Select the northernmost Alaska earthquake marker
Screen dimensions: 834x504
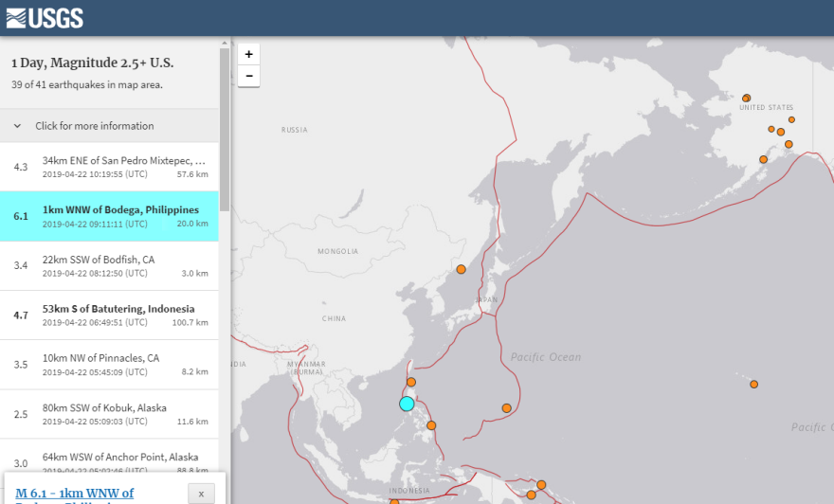point(747,98)
